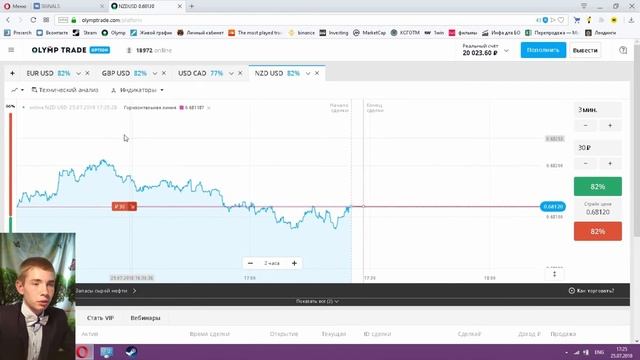640x360 pixels.
Task: Open Технический анализ tools
Action: 65,90
